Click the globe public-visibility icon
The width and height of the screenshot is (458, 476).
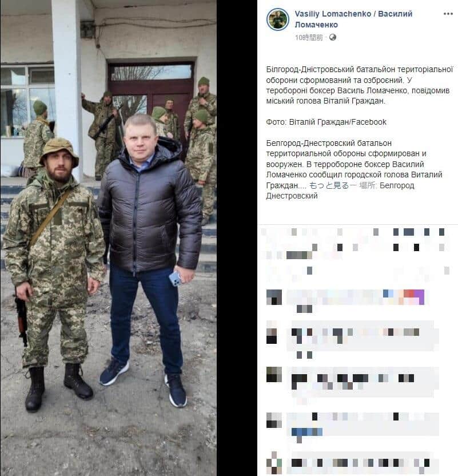332,37
